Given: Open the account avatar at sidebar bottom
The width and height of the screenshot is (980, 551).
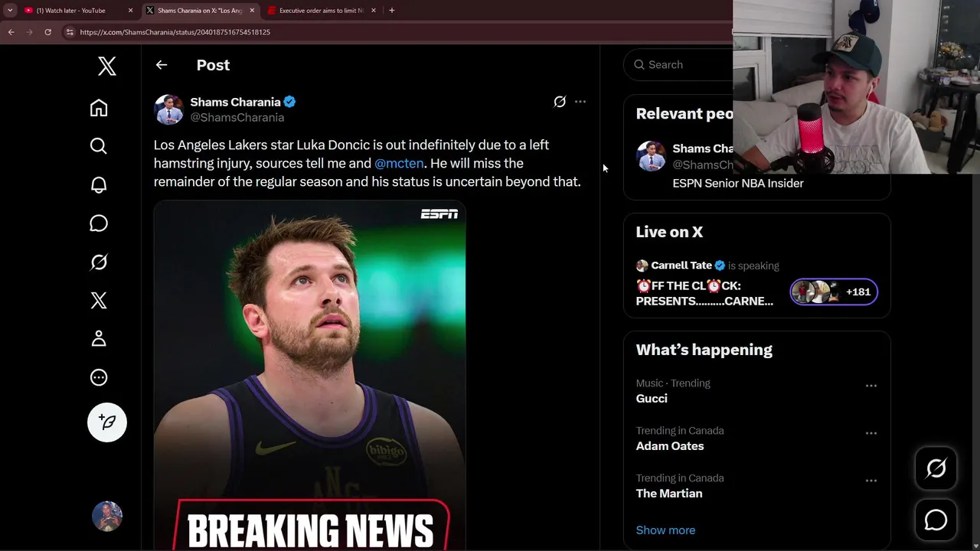Looking at the screenshot, I should pyautogui.click(x=107, y=517).
